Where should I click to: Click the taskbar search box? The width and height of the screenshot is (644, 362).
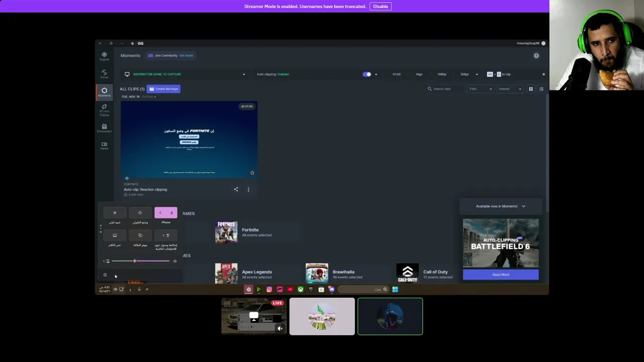(x=363, y=289)
